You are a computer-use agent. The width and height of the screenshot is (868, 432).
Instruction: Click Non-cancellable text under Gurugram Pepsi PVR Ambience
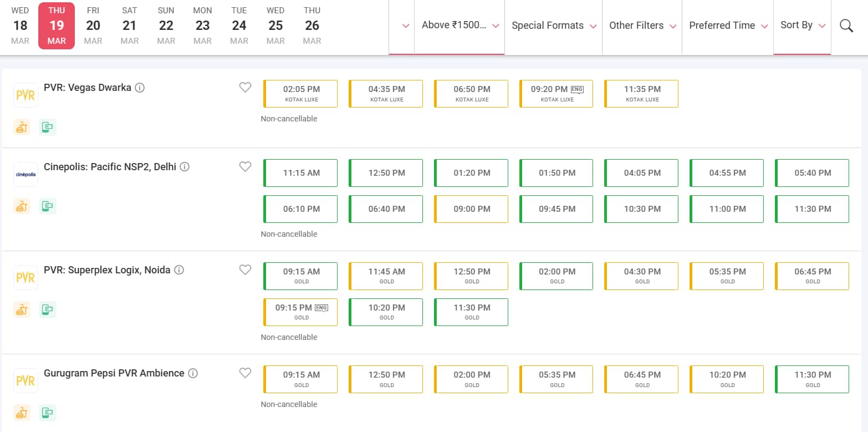point(289,404)
